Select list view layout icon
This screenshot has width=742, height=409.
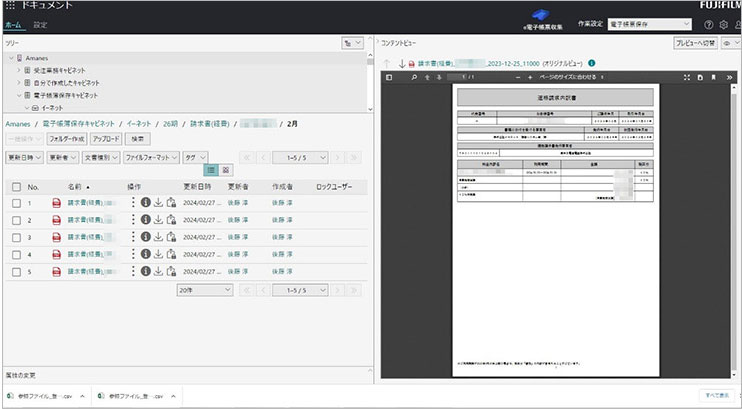click(211, 170)
